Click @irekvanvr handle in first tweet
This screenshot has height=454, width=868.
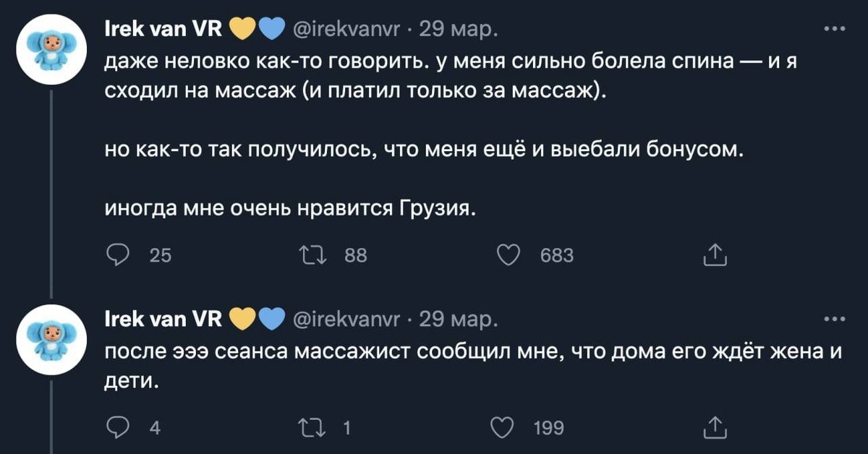(x=347, y=30)
